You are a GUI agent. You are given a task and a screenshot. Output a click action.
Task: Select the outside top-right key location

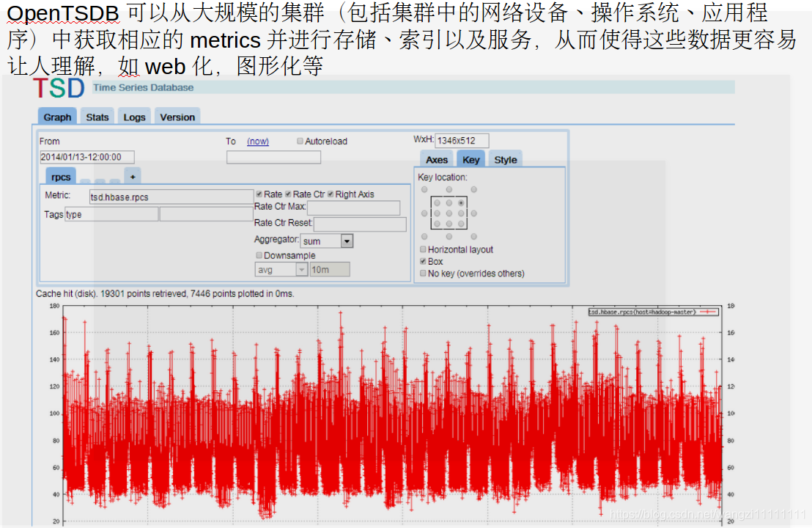click(x=474, y=190)
